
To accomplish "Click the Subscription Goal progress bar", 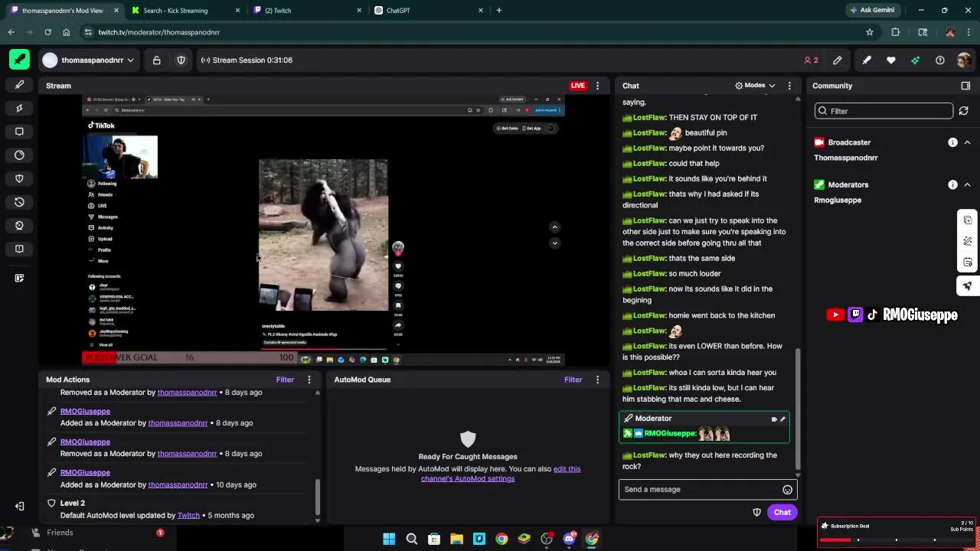I will coord(896,540).
